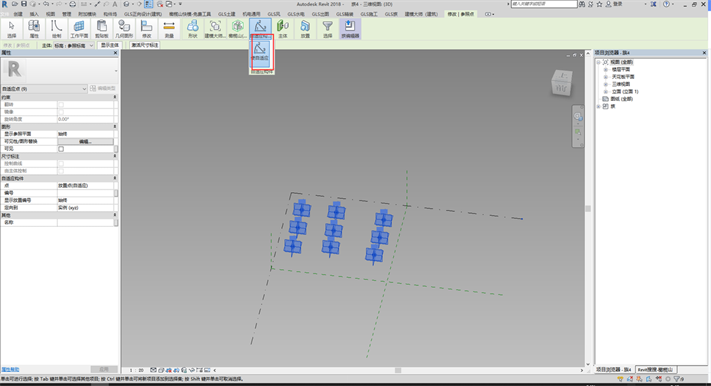Toggle the 镜像 checkbox in properties

click(61, 112)
